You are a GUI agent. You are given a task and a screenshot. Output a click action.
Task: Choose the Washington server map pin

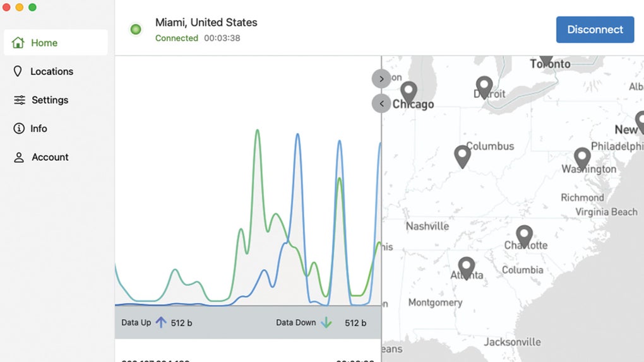(582, 158)
